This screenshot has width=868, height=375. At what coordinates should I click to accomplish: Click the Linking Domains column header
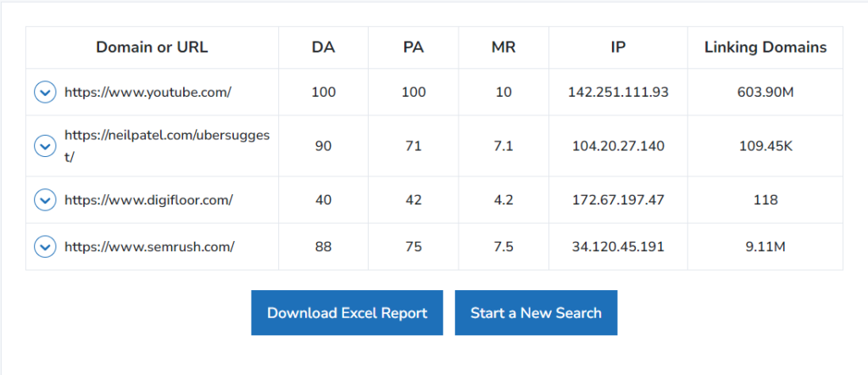pyautogui.click(x=765, y=48)
